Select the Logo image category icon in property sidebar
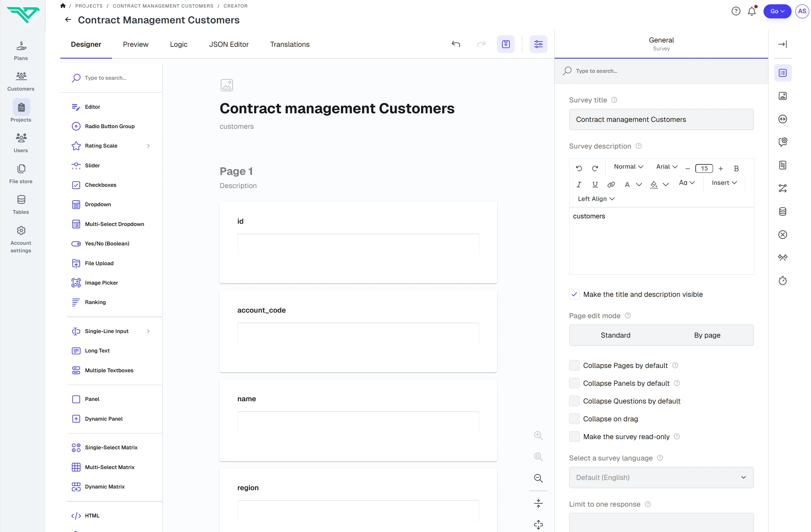 (783, 96)
